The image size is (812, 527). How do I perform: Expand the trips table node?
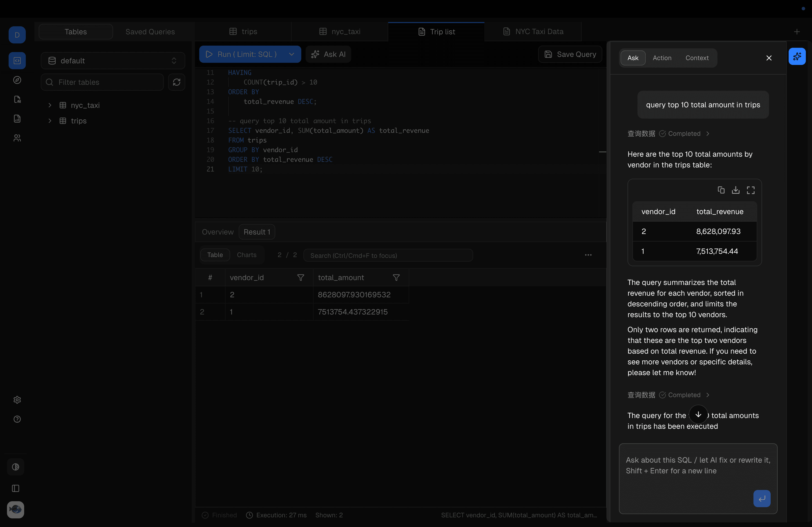[x=50, y=121]
